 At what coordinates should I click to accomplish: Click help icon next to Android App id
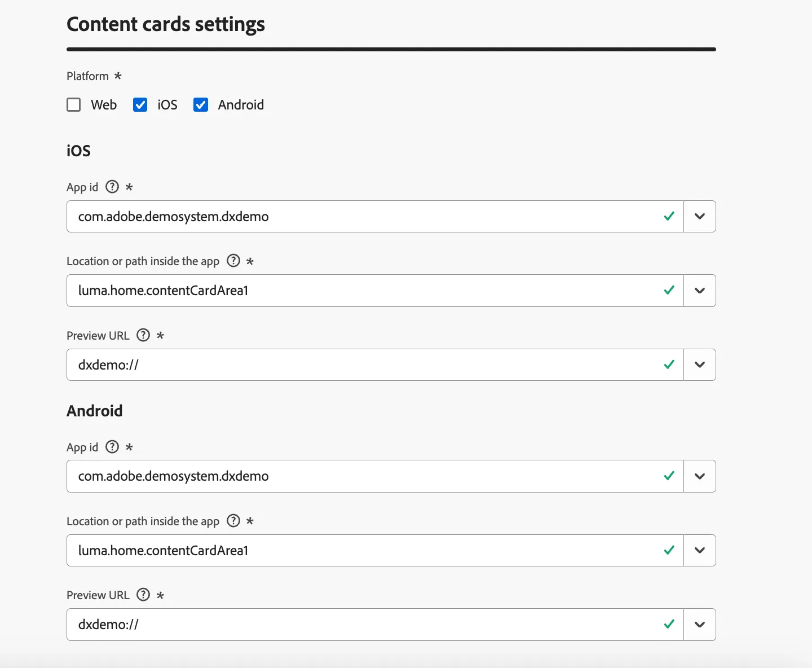point(112,447)
